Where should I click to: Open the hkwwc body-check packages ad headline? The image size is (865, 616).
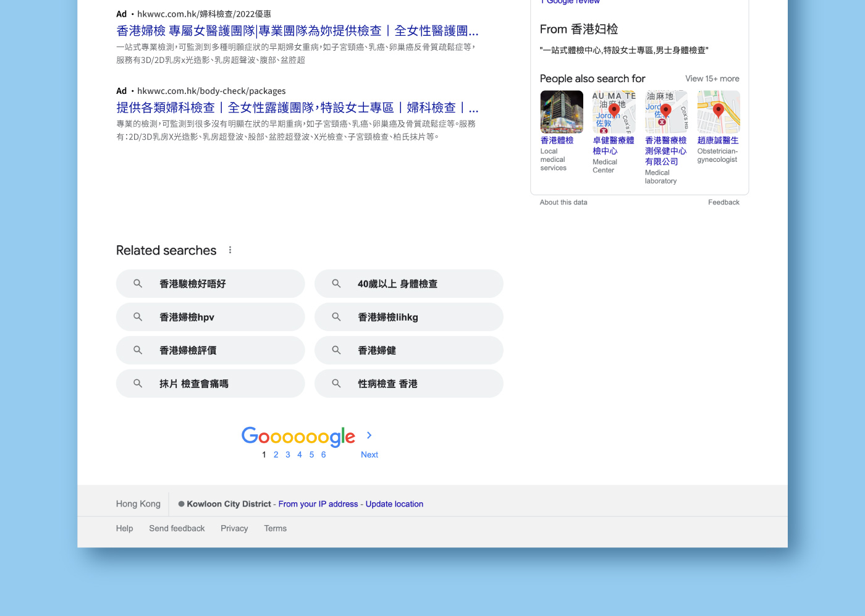coord(297,108)
